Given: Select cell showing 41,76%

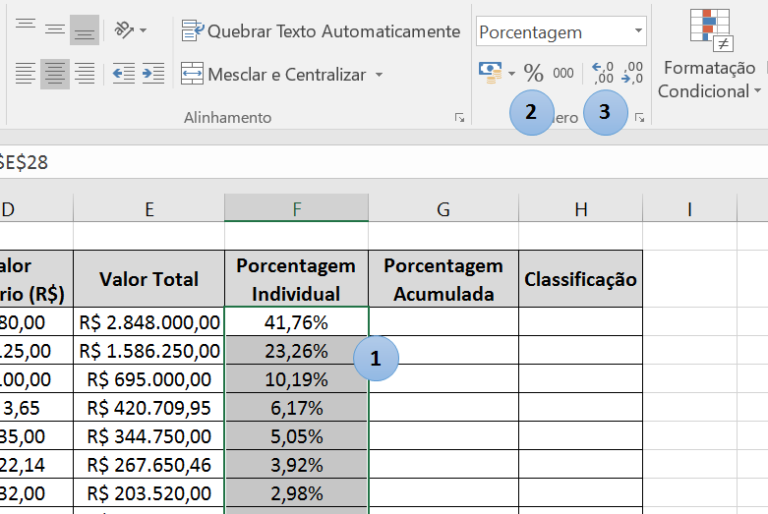Looking at the screenshot, I should pos(296,322).
